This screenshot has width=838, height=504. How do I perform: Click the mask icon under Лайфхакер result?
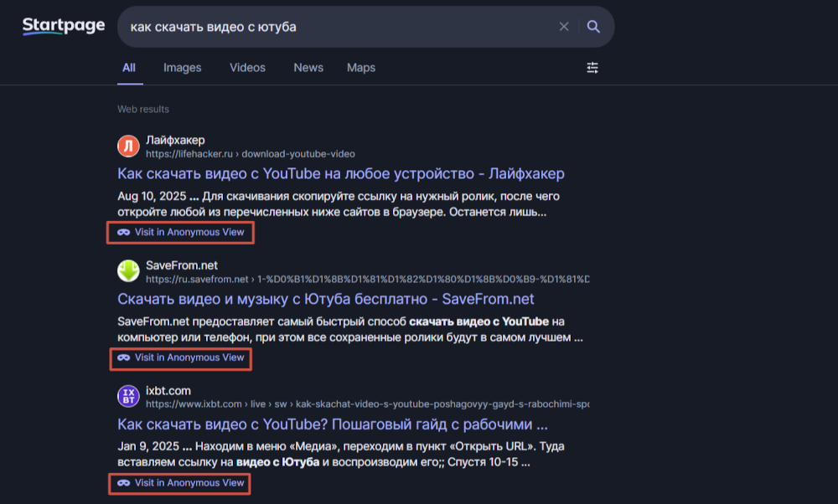123,232
